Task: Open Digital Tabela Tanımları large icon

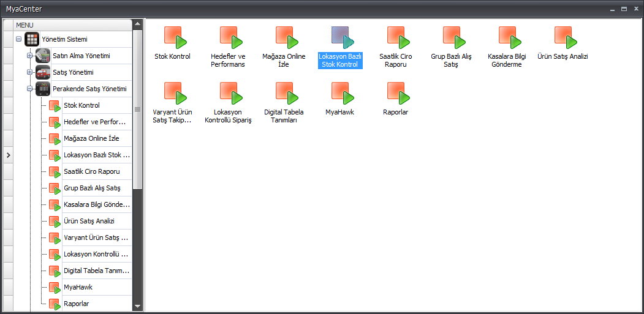Action: [287, 93]
